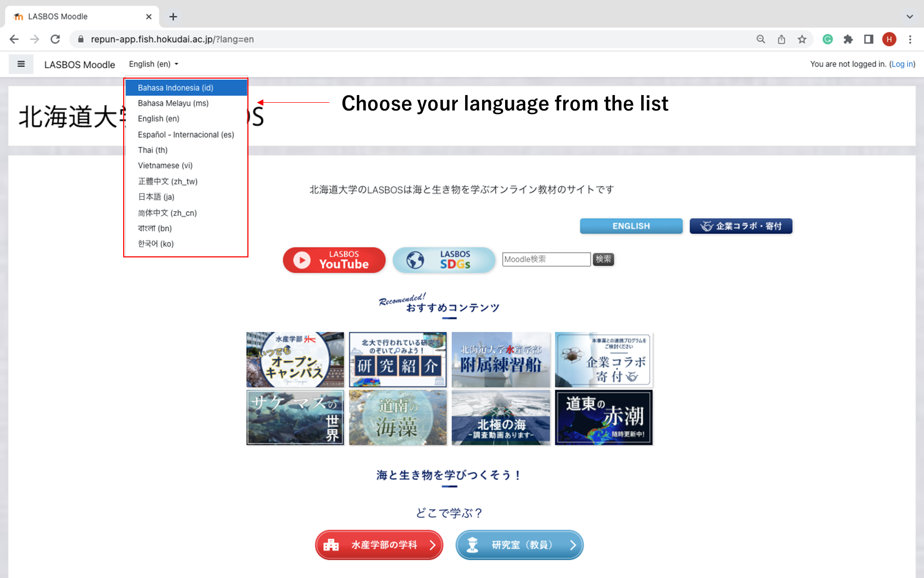Bookmark this page with the star

802,39
